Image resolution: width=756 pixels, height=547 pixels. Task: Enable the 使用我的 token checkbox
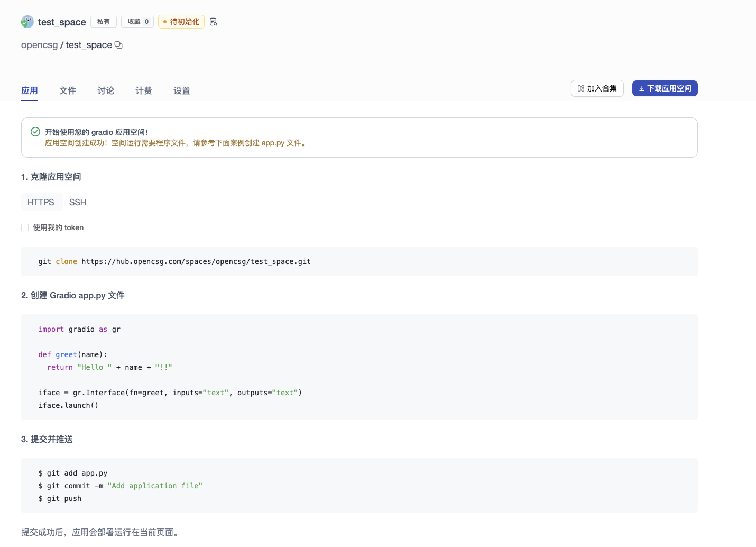coord(25,227)
